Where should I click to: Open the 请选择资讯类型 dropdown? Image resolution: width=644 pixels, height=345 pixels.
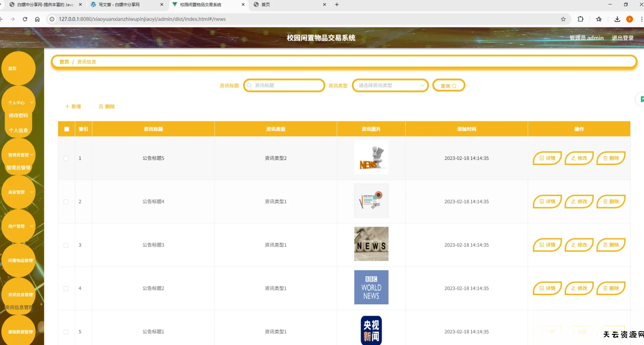pos(390,85)
